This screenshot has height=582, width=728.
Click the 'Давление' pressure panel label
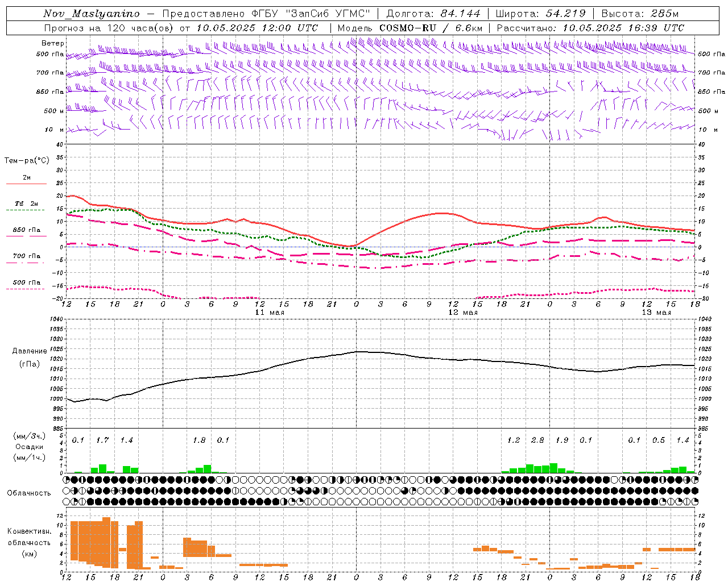pos(30,351)
